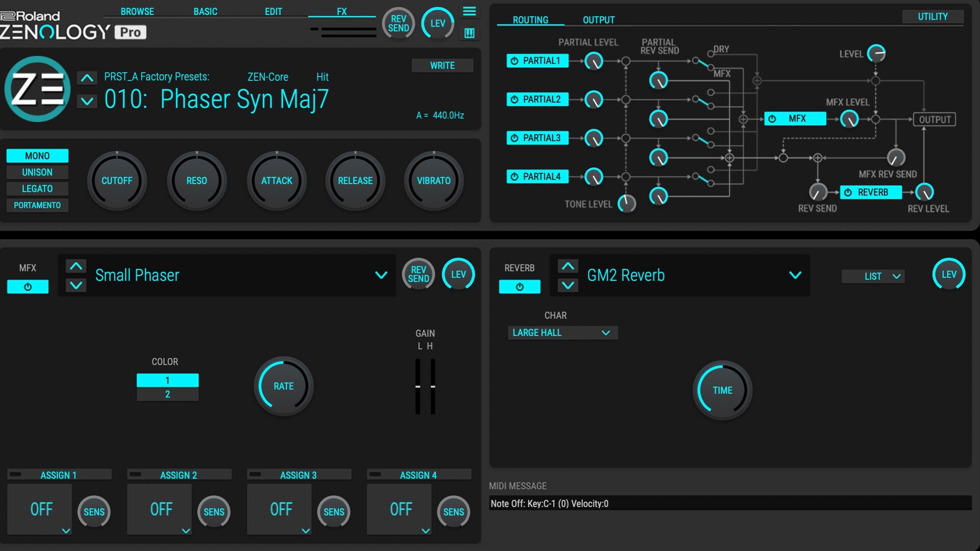This screenshot has width=980, height=551.
Task: Select phaser COLOR 2
Action: click(x=167, y=394)
